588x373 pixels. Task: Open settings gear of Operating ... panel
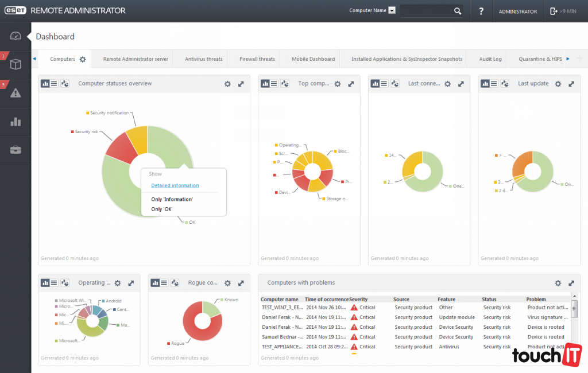(x=118, y=283)
